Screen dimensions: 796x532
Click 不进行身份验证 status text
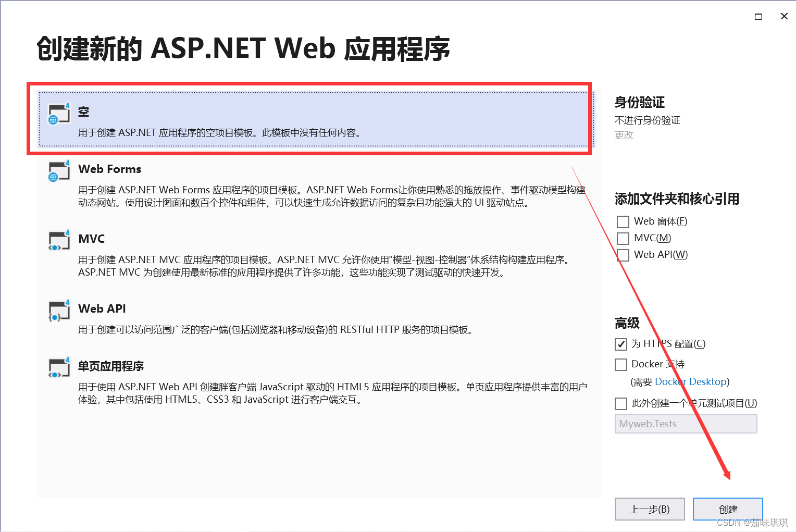[648, 120]
